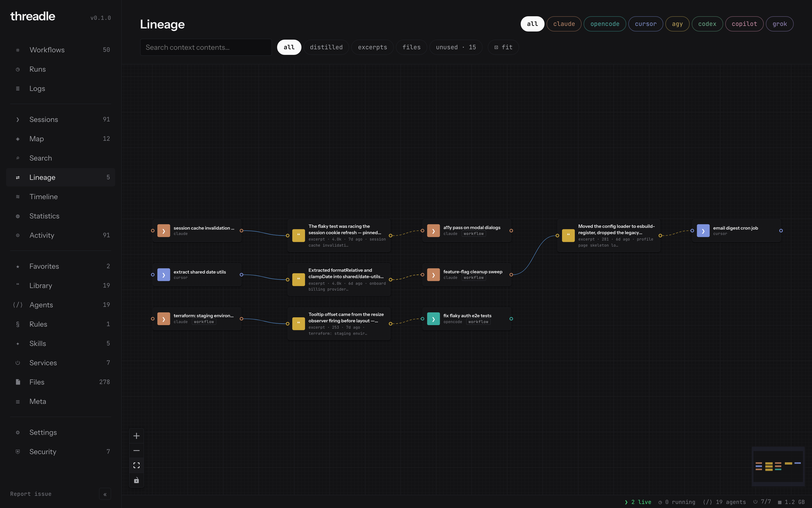Click workflow tag on feature-flag cleanup sweep
The height and width of the screenshot is (508, 812).
pyautogui.click(x=473, y=278)
